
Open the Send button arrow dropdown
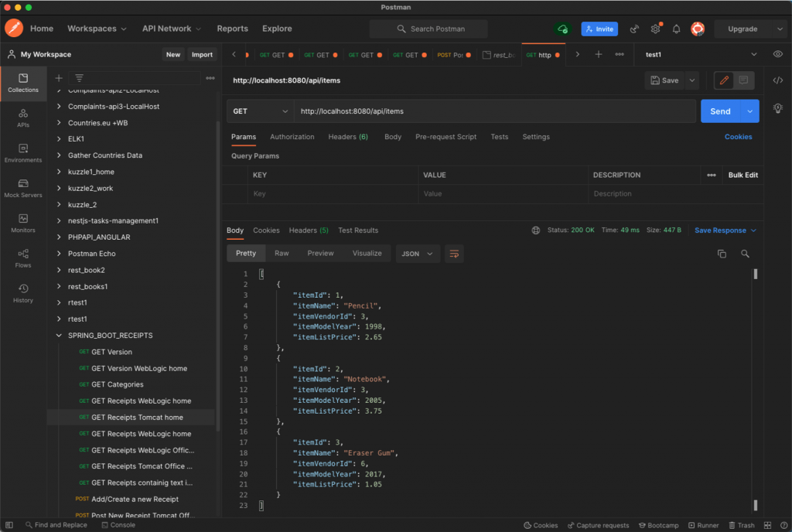[750, 111]
